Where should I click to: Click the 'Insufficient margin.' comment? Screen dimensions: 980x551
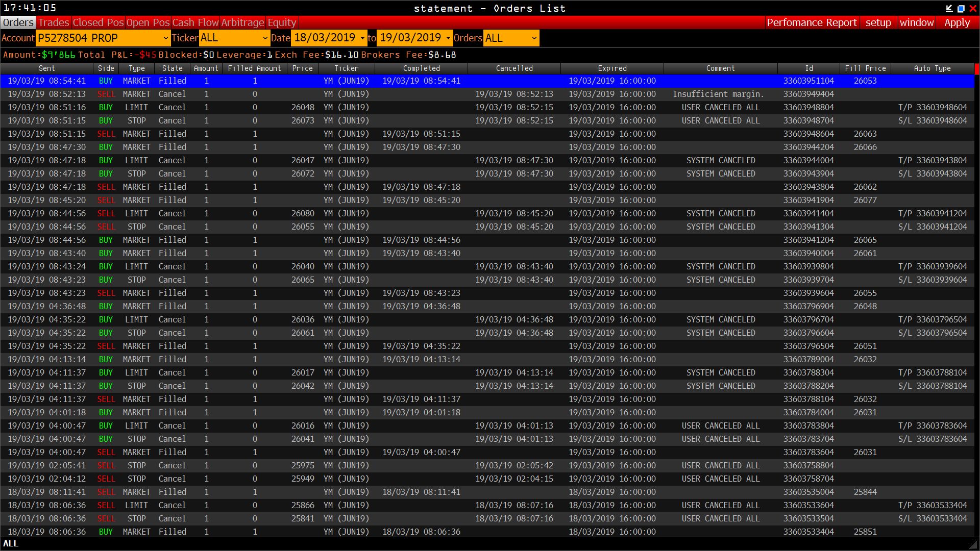[718, 94]
